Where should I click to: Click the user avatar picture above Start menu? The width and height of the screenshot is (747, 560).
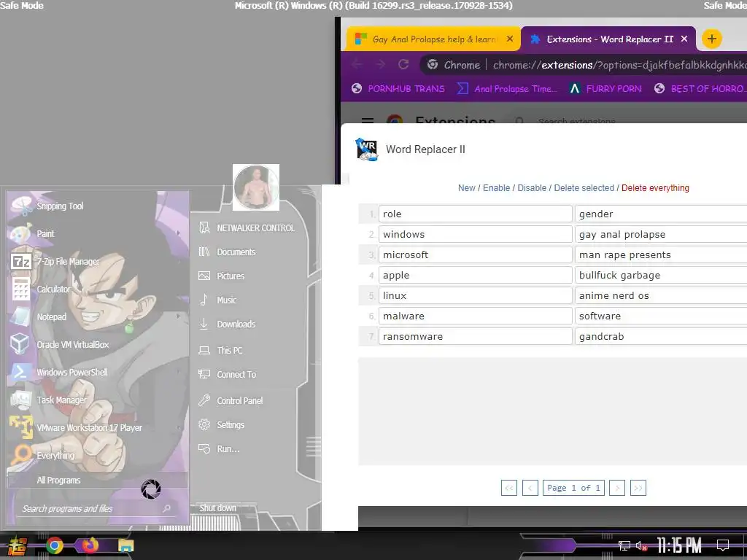tap(256, 187)
